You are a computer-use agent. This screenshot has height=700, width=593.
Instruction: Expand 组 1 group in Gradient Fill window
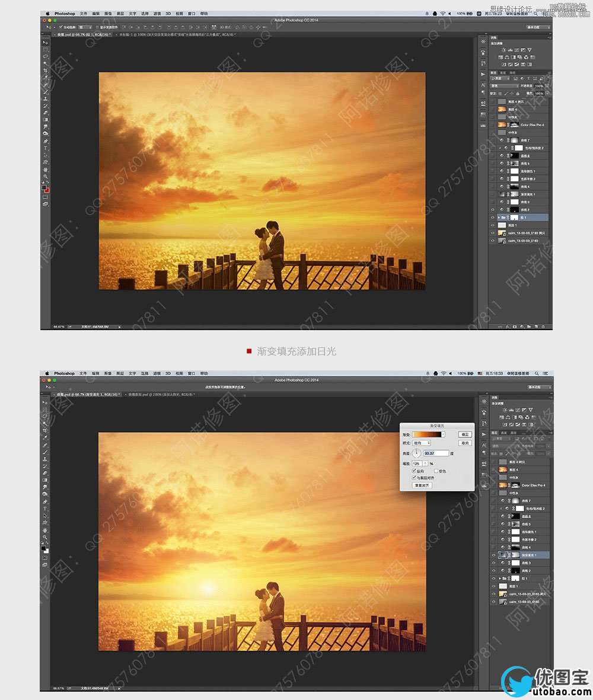point(500,578)
